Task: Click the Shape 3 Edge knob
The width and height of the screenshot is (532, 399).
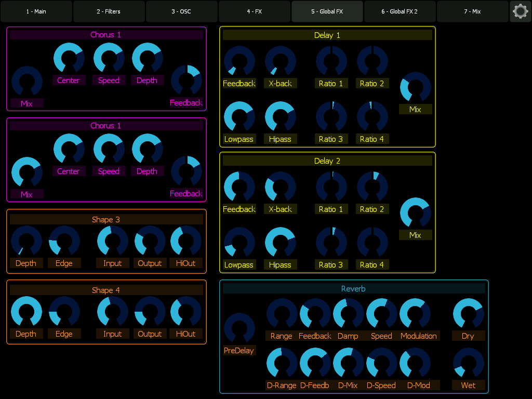Action: pos(64,241)
